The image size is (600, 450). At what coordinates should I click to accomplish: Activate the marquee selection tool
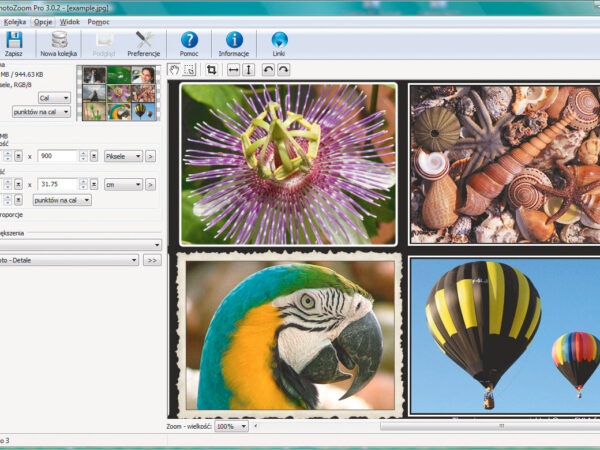[x=189, y=70]
